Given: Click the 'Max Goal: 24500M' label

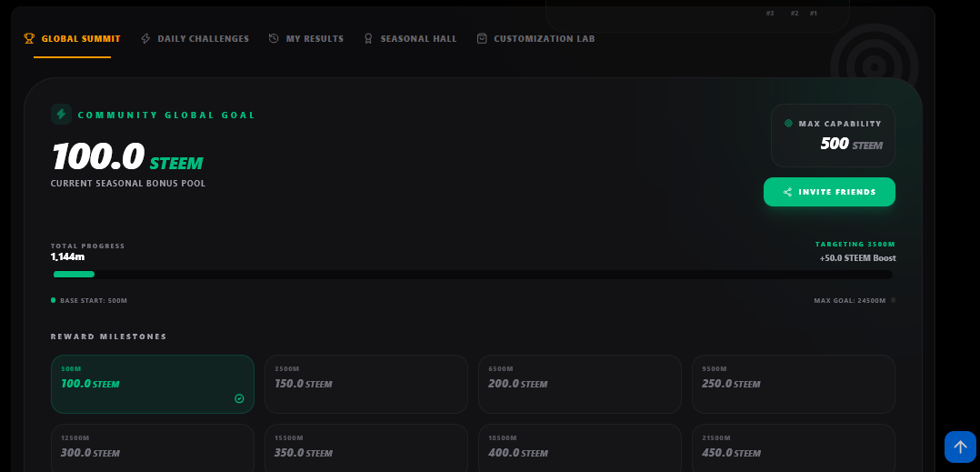Looking at the screenshot, I should (850, 301).
